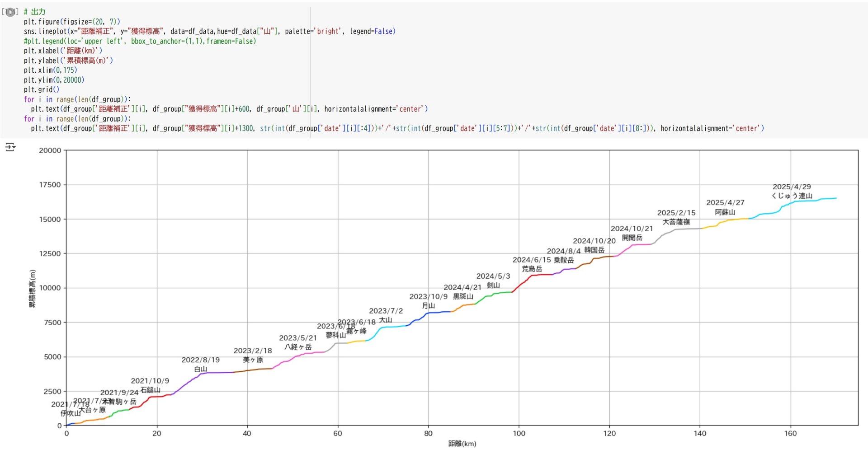The height and width of the screenshot is (454, 868).
Task: Click the x-axis label 距離(km)
Action: tap(462, 444)
